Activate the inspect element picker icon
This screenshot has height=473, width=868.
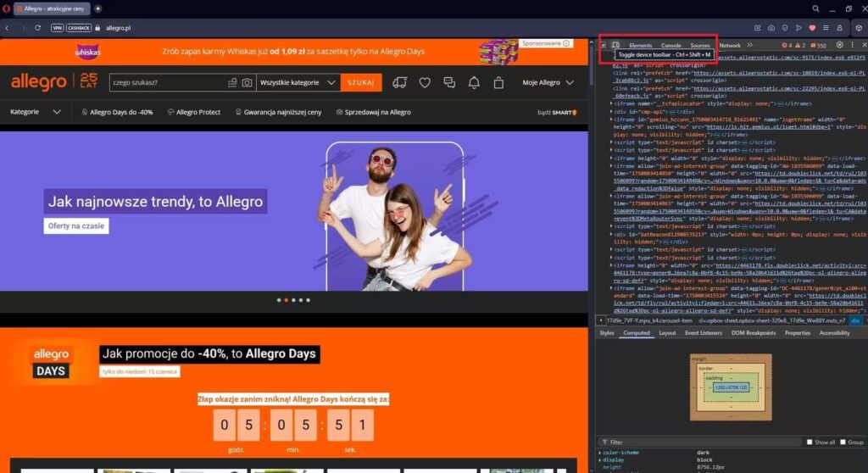click(x=604, y=45)
